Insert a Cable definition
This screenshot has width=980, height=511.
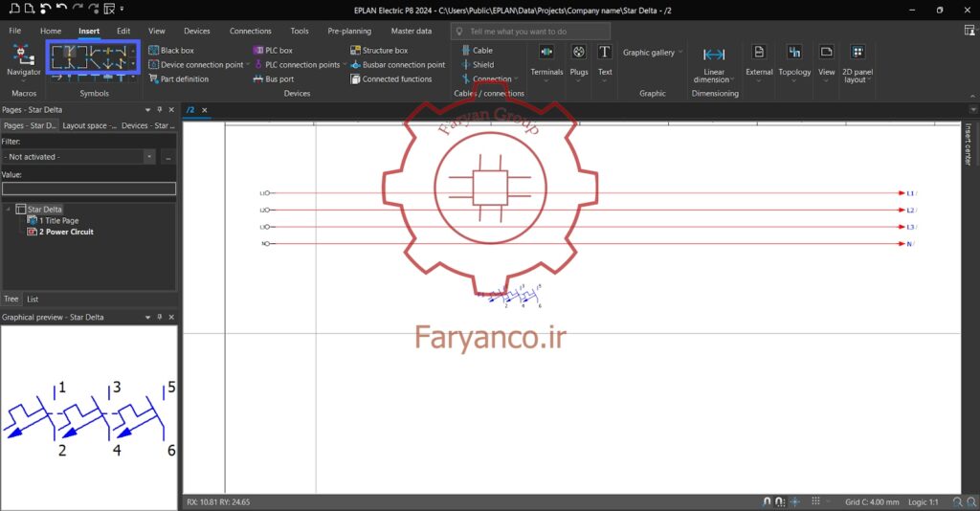(x=477, y=50)
